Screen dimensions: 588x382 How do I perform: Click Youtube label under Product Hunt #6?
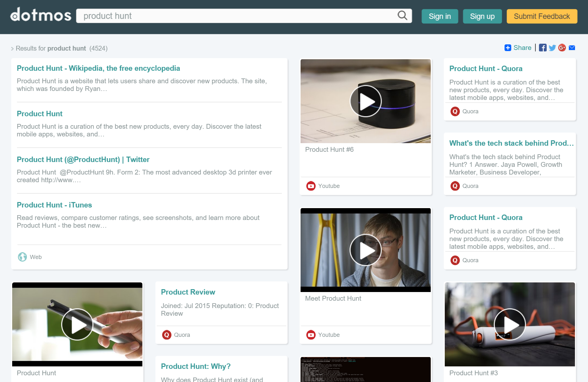tap(329, 186)
